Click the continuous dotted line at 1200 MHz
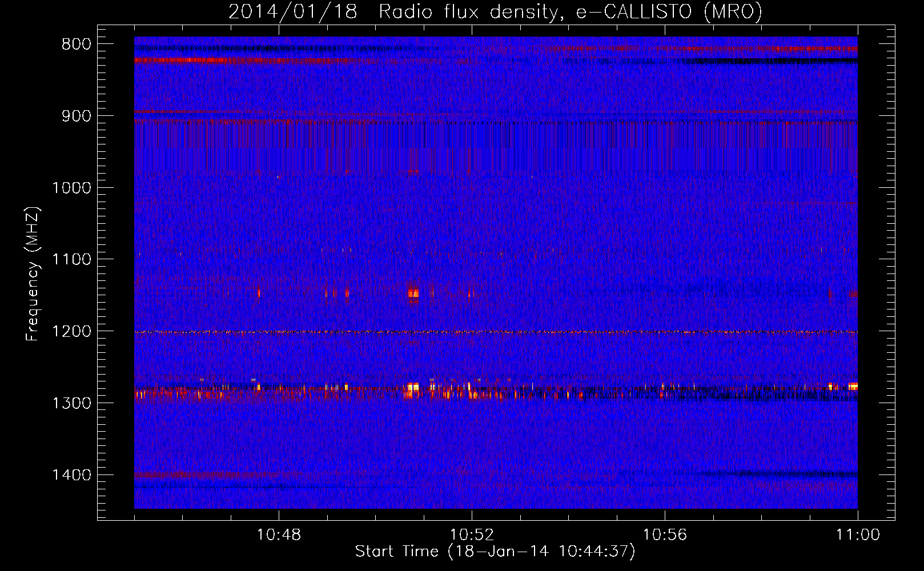 pos(496,332)
